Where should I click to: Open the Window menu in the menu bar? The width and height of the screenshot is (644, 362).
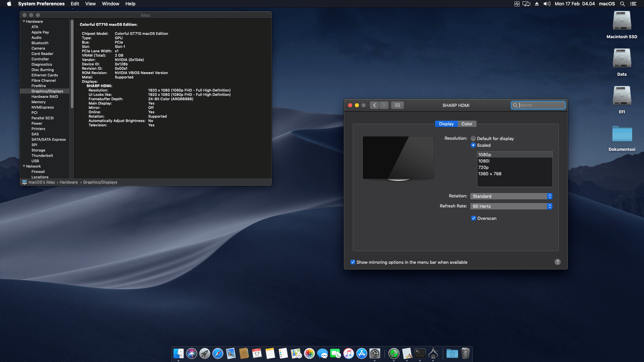click(110, 4)
